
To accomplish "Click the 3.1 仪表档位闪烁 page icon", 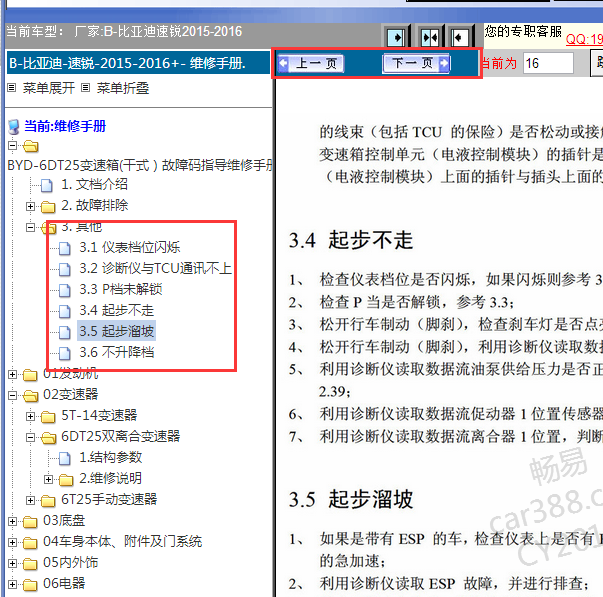I will pos(65,248).
